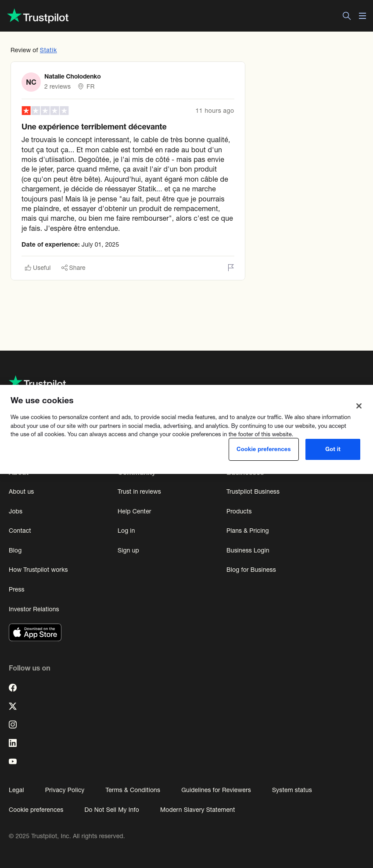Viewport: 373px width, 868px height.
Task: Click the Sign up footer link
Action: tap(128, 550)
